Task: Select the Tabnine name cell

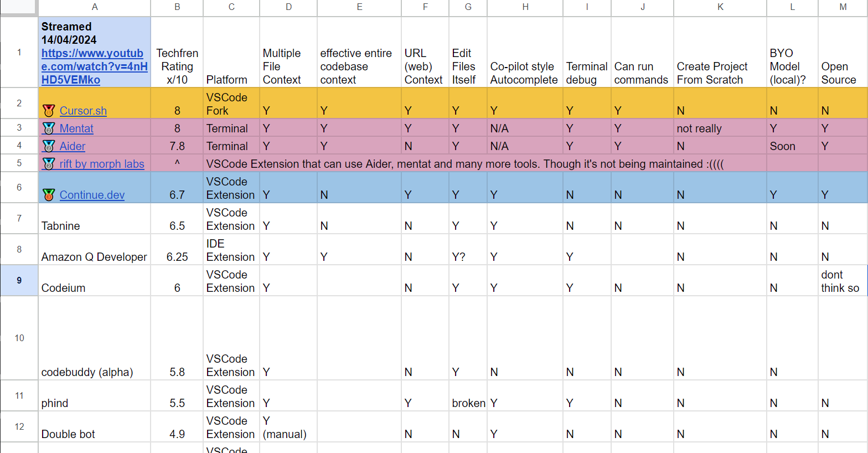Action: click(x=94, y=219)
